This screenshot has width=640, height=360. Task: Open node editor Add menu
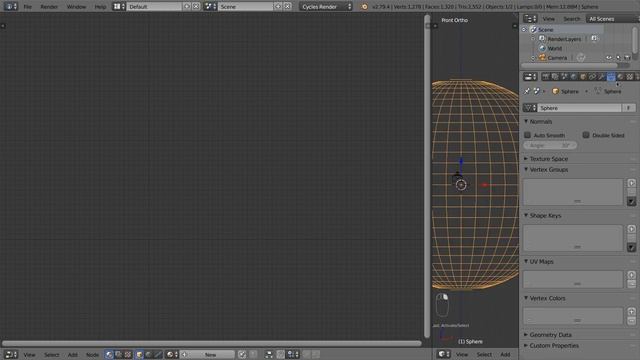[x=73, y=355]
